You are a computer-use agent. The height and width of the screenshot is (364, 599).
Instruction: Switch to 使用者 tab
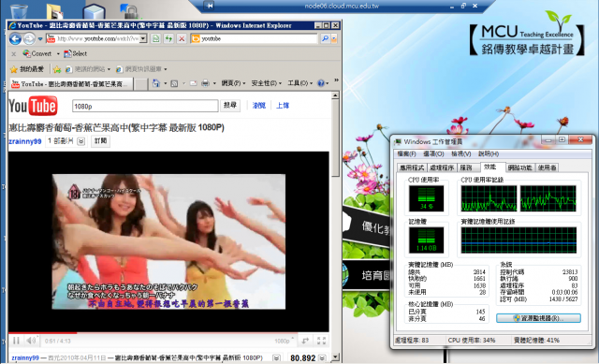(x=547, y=167)
